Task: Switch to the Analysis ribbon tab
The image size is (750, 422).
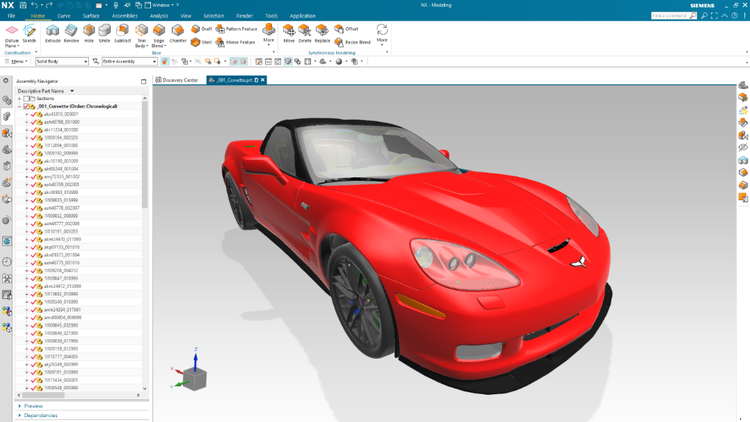Action: [x=159, y=16]
